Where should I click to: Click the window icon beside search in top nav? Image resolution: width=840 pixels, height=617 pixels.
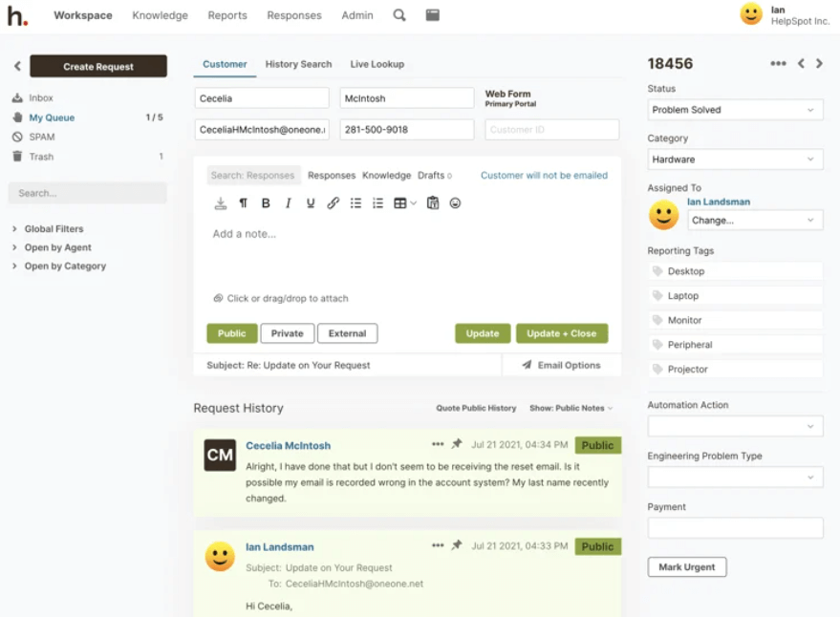click(432, 15)
